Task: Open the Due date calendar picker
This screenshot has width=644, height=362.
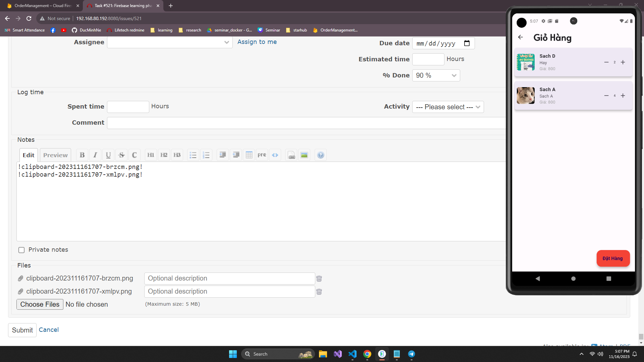Action: [467, 43]
